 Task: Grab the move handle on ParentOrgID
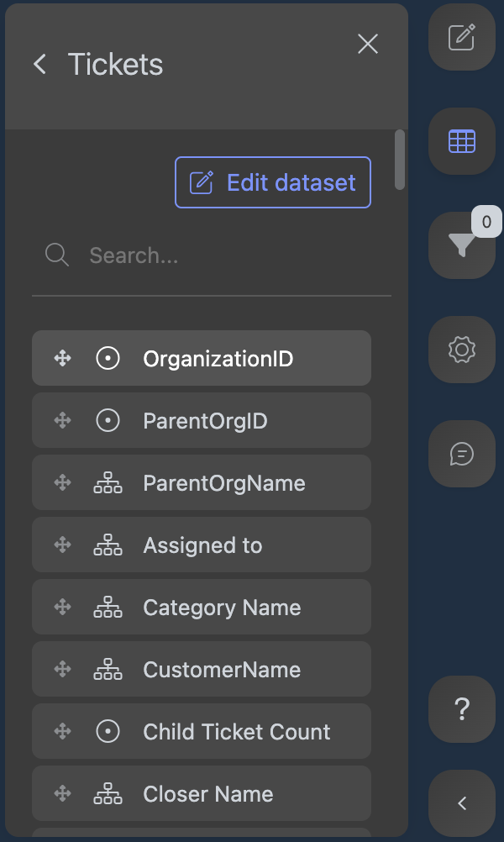point(63,420)
